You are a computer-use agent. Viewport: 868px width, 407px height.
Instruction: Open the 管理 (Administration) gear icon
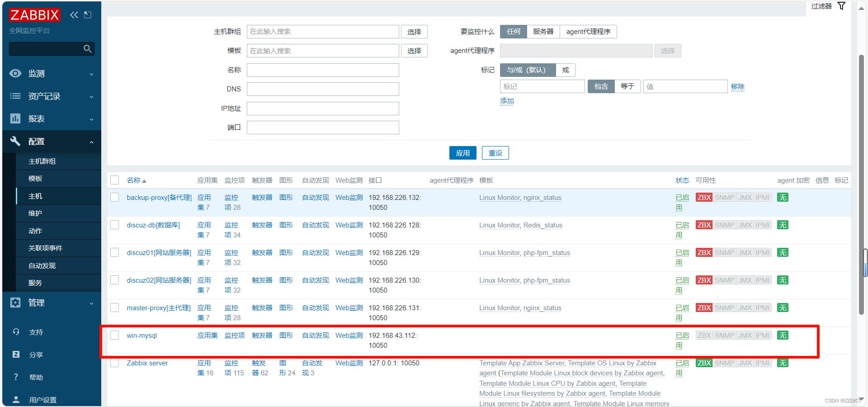tap(15, 303)
